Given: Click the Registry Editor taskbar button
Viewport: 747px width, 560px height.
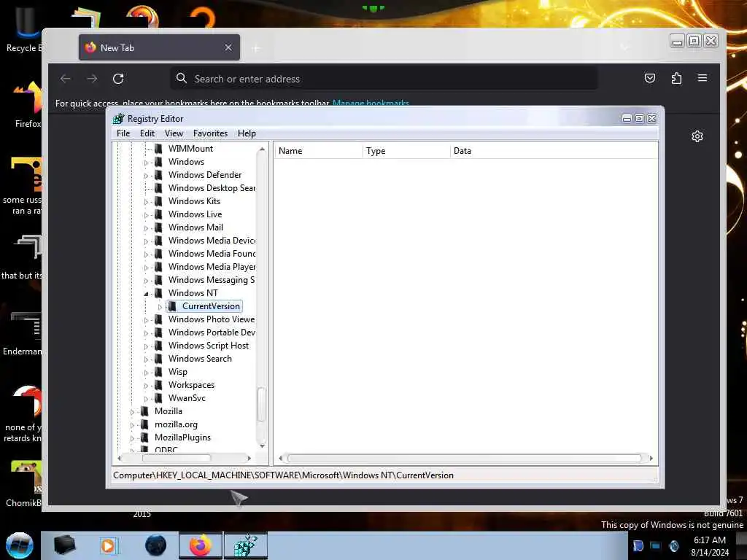Looking at the screenshot, I should click(x=245, y=545).
